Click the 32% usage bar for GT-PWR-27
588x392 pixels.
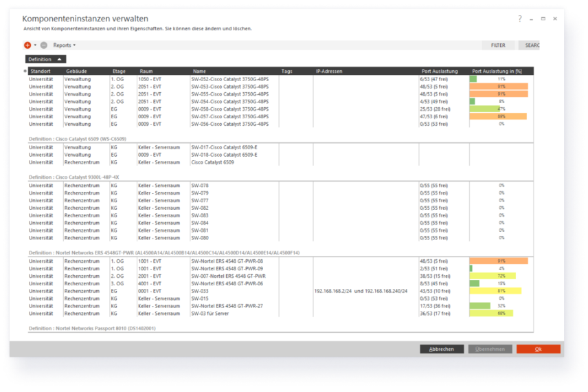[480, 306]
